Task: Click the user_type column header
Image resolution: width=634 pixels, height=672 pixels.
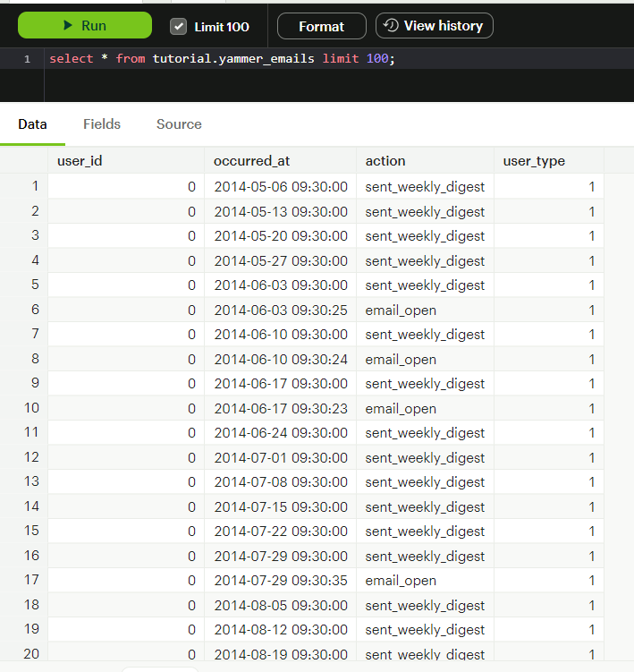Action: pos(549,161)
